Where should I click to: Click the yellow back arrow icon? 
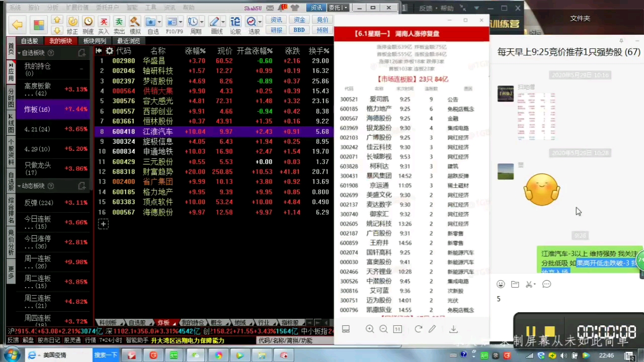[18, 25]
